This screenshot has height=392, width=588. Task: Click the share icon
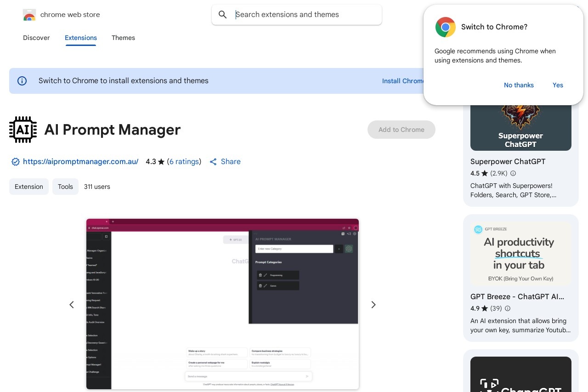[x=213, y=162]
